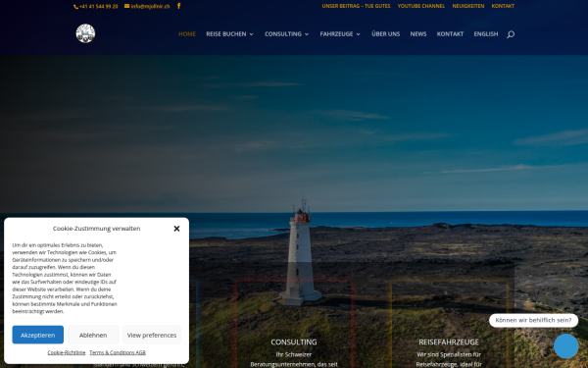Click the 'Cookie-Zustimmung verwalten' dialog title
The height and width of the screenshot is (368, 588).
tap(96, 229)
